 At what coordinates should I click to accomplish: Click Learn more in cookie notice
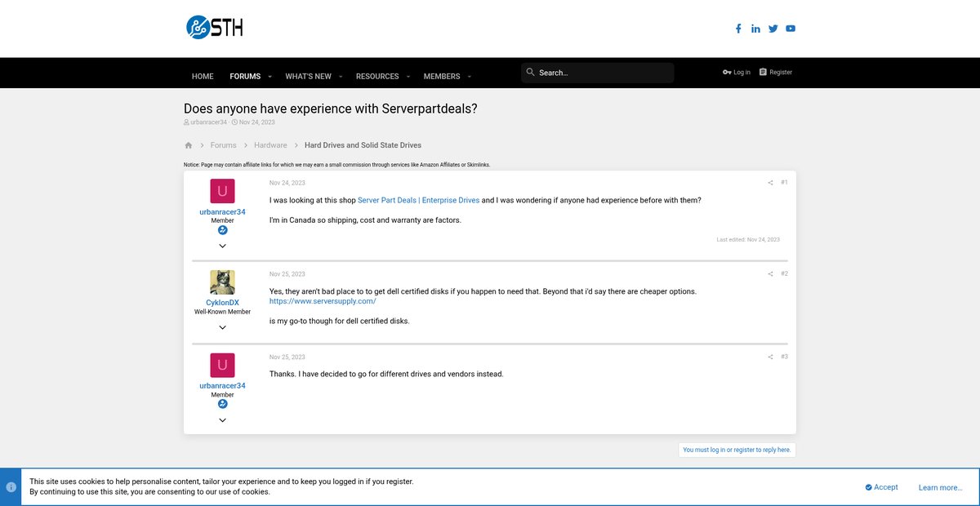(x=940, y=487)
